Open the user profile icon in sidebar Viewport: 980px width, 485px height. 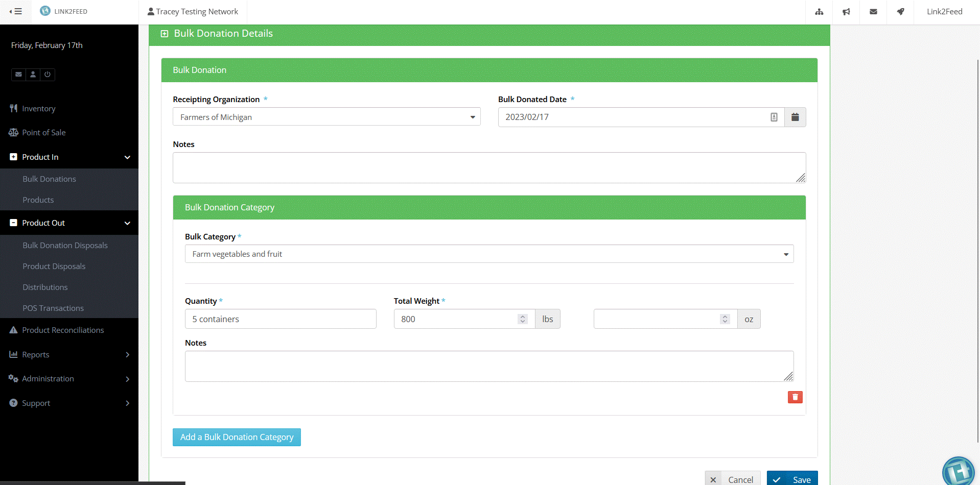coord(33,75)
